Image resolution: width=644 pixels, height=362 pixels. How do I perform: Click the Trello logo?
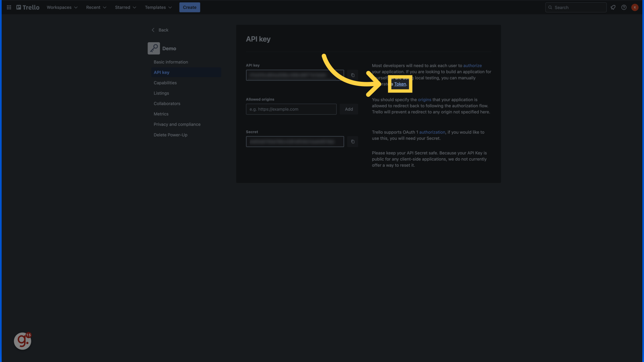(x=28, y=7)
